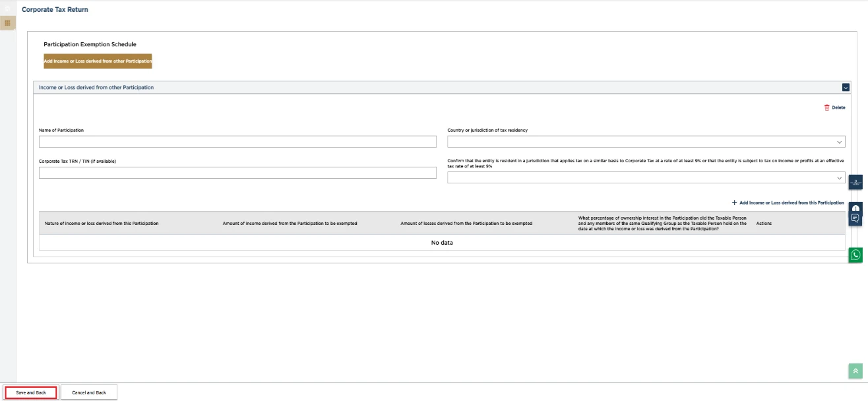Open the chat message widget icon
This screenshot has width=868, height=401.
pos(855,218)
